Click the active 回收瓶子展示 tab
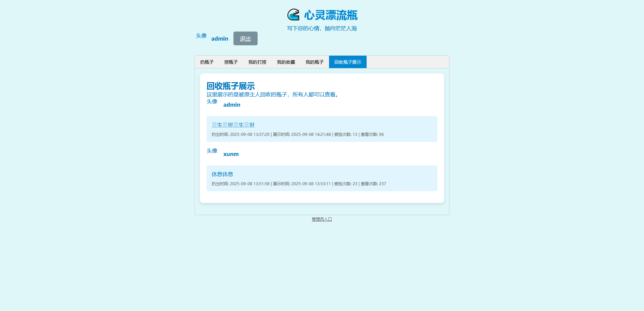Image resolution: width=644 pixels, height=311 pixels. (x=347, y=62)
